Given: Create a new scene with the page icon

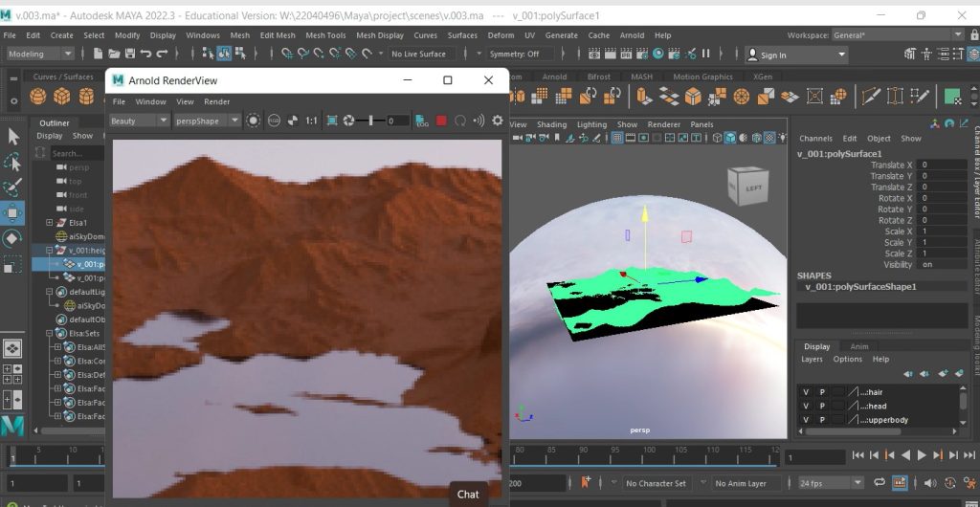Looking at the screenshot, I should pyautogui.click(x=99, y=54).
